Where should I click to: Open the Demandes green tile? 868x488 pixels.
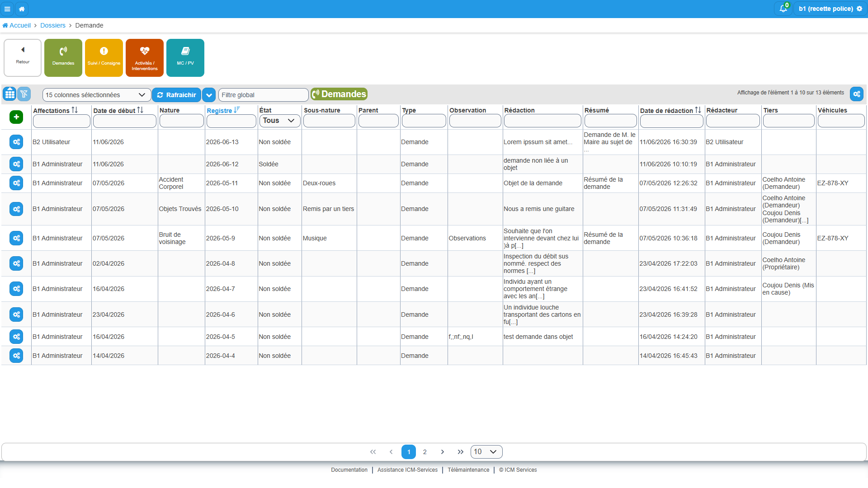click(63, 58)
